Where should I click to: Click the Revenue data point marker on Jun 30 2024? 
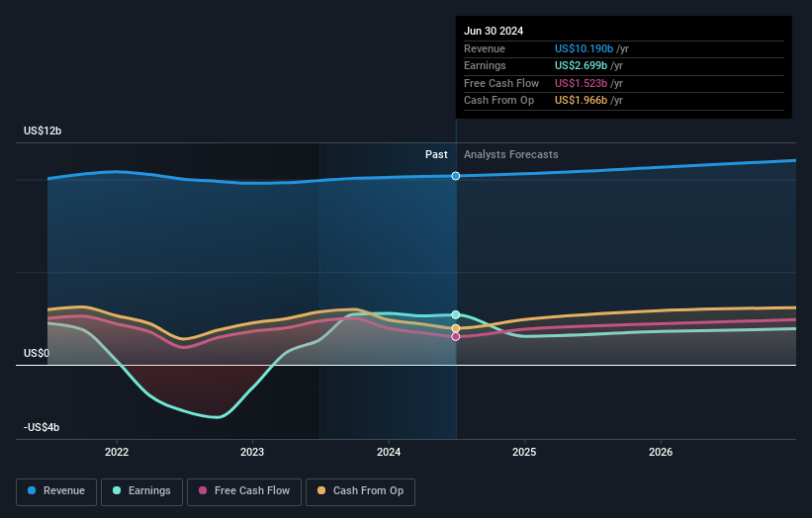tap(456, 176)
